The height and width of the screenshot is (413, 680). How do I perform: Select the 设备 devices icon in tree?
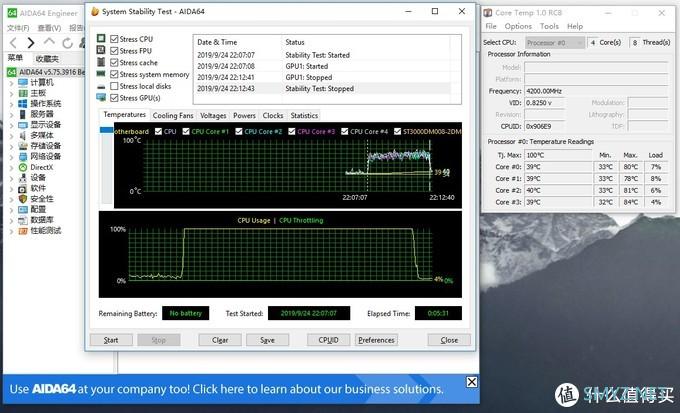point(23,177)
